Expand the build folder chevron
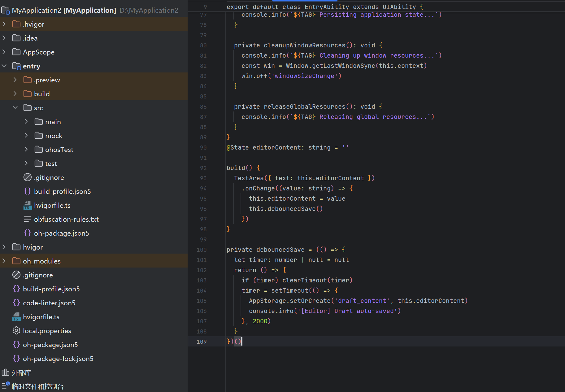The width and height of the screenshot is (565, 392). pos(15,94)
